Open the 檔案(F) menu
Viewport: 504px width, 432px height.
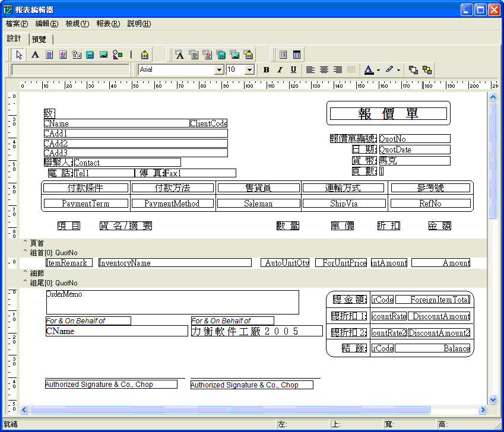click(x=17, y=24)
